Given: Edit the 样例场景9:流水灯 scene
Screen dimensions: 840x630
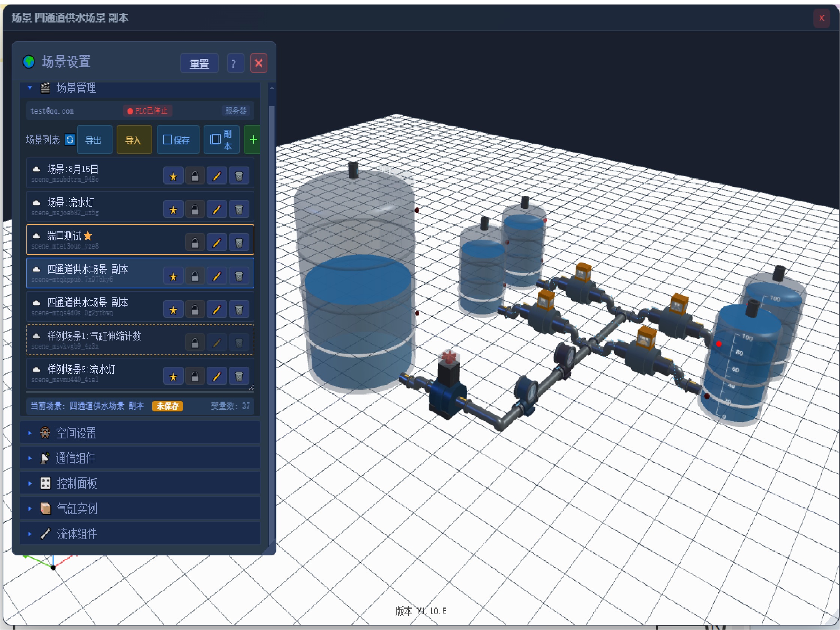Looking at the screenshot, I should 217,377.
